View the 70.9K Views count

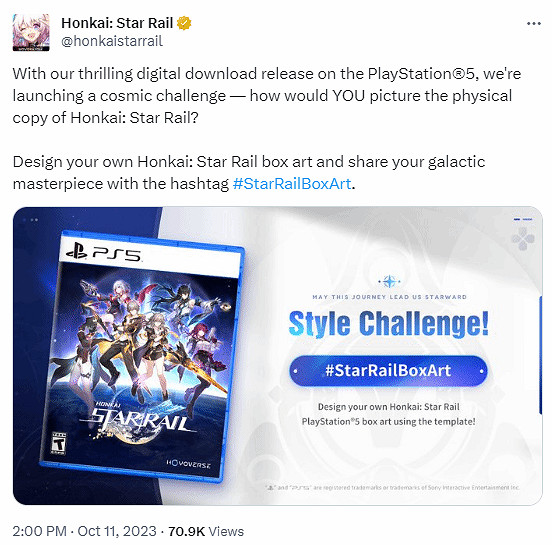(206, 531)
